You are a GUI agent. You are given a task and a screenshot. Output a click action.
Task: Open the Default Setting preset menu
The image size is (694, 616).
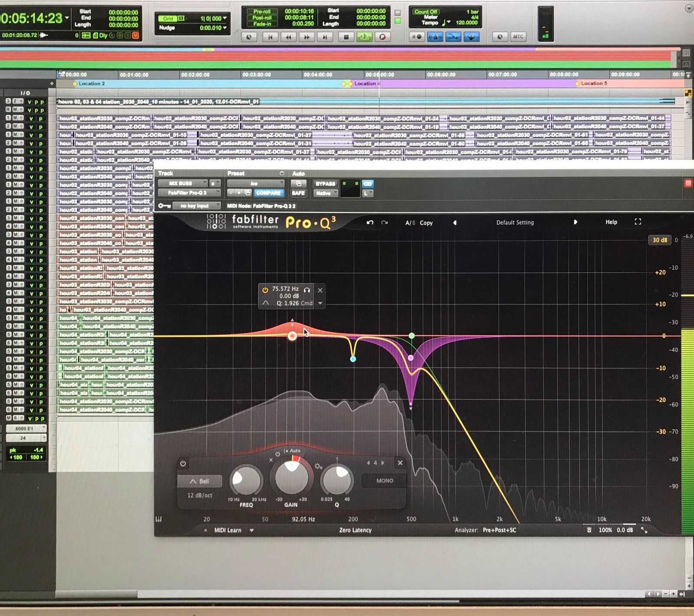tap(515, 222)
